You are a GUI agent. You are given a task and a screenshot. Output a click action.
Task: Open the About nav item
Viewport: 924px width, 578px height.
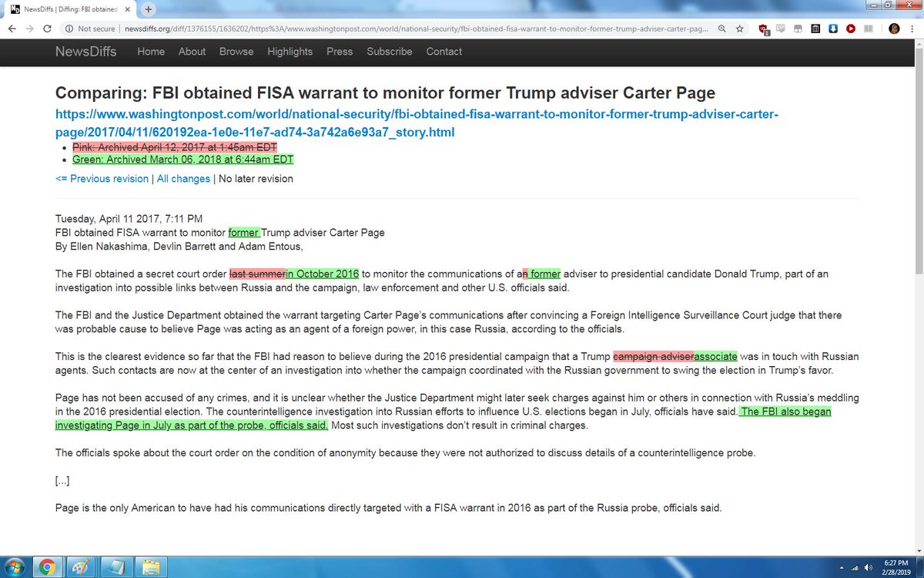tap(192, 52)
